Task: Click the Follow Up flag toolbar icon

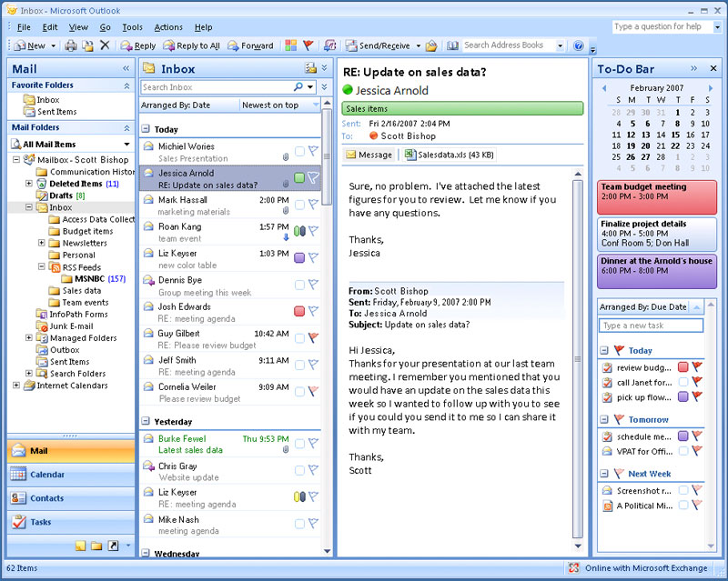Action: [x=308, y=45]
